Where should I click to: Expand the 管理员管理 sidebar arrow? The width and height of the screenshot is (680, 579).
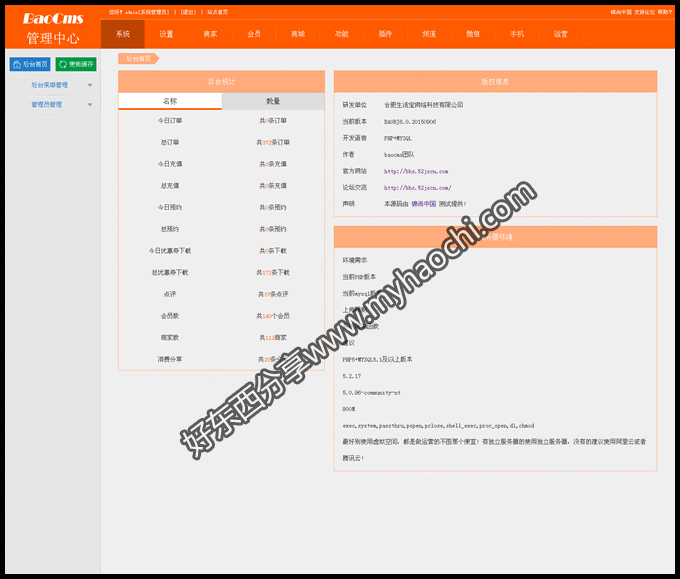click(90, 105)
